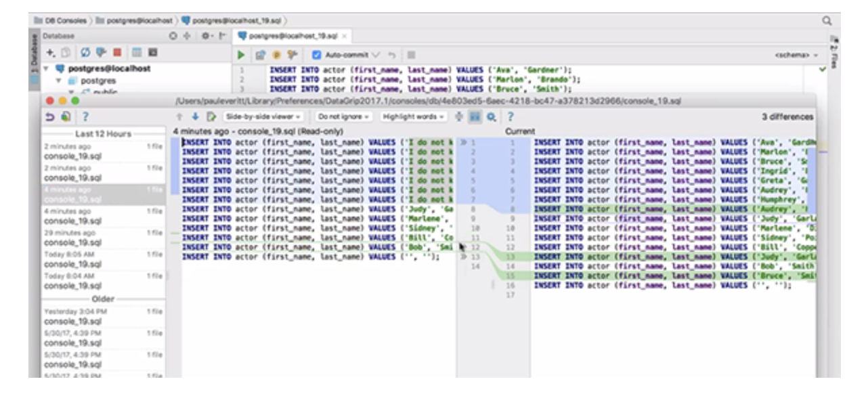Image resolution: width=868 pixels, height=394 pixels.
Task: Open the table editor icon in Database toolbar
Action: [x=136, y=51]
